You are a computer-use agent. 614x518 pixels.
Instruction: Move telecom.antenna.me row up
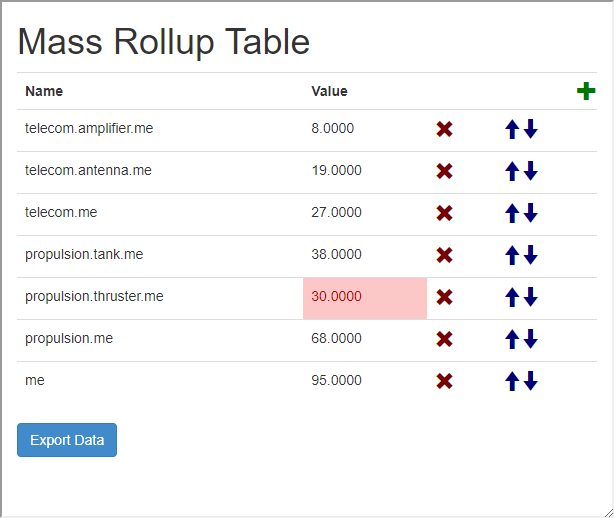512,171
